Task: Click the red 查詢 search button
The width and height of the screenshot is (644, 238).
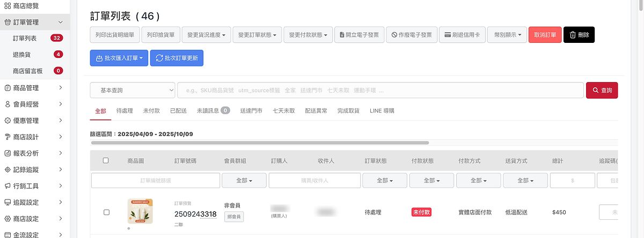Action: [602, 90]
